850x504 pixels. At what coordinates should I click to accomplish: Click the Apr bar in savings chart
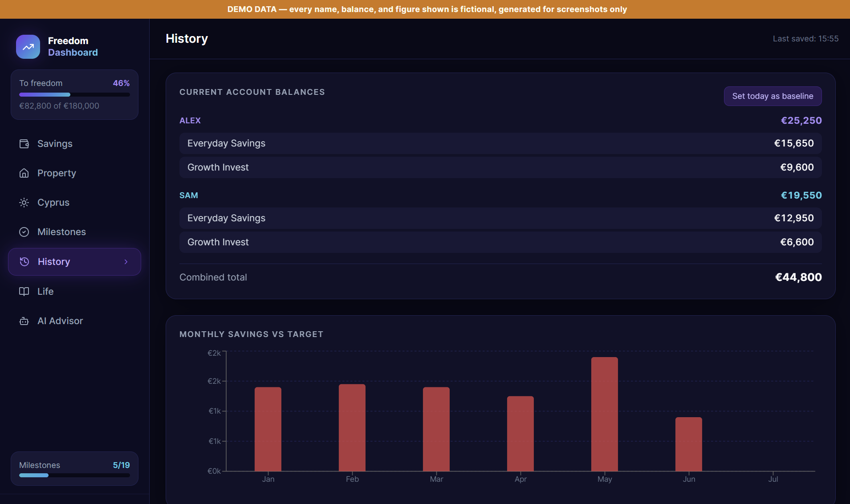[521, 434]
